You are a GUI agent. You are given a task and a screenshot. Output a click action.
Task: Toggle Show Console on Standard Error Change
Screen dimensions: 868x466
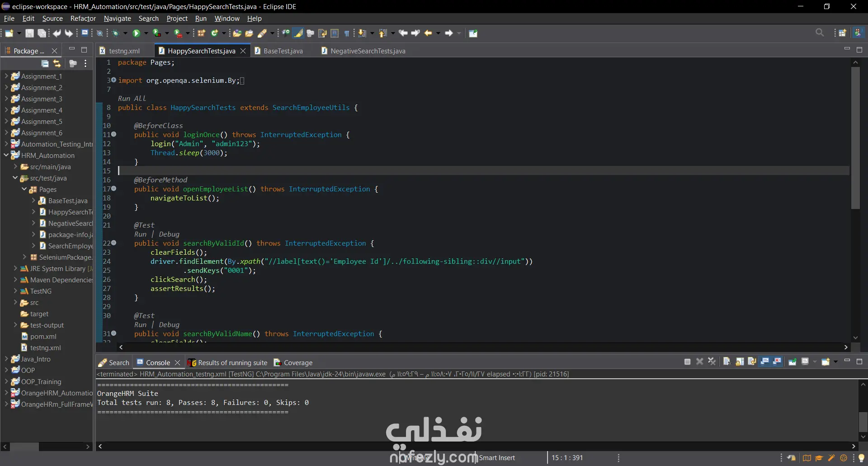click(777, 361)
